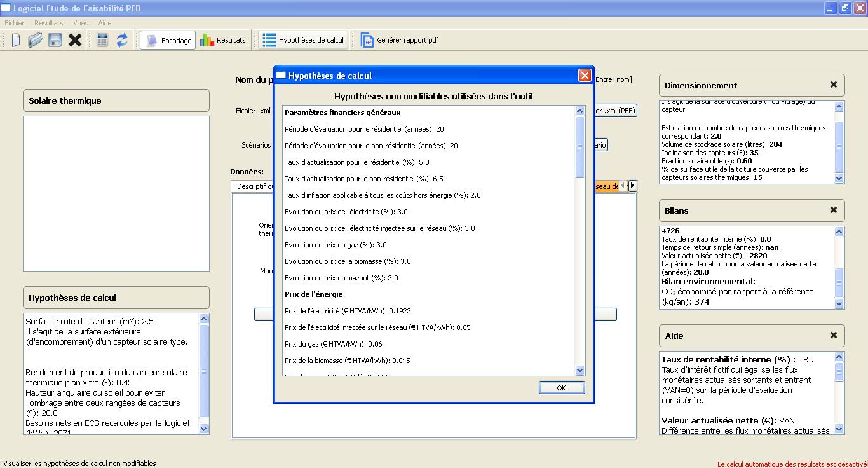Click the left Hypothèses de calcul panel scroll up arrow
This screenshot has height=468, width=868.
203,319
